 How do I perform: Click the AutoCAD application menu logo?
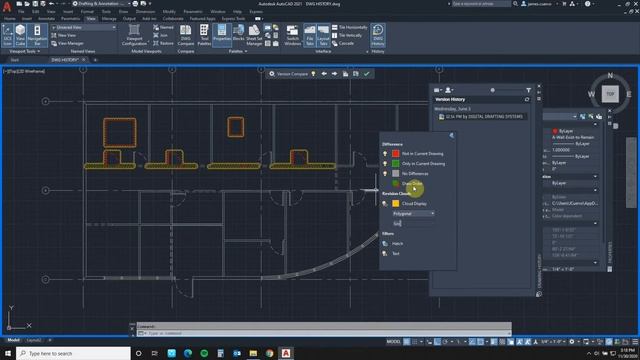tap(7, 7)
